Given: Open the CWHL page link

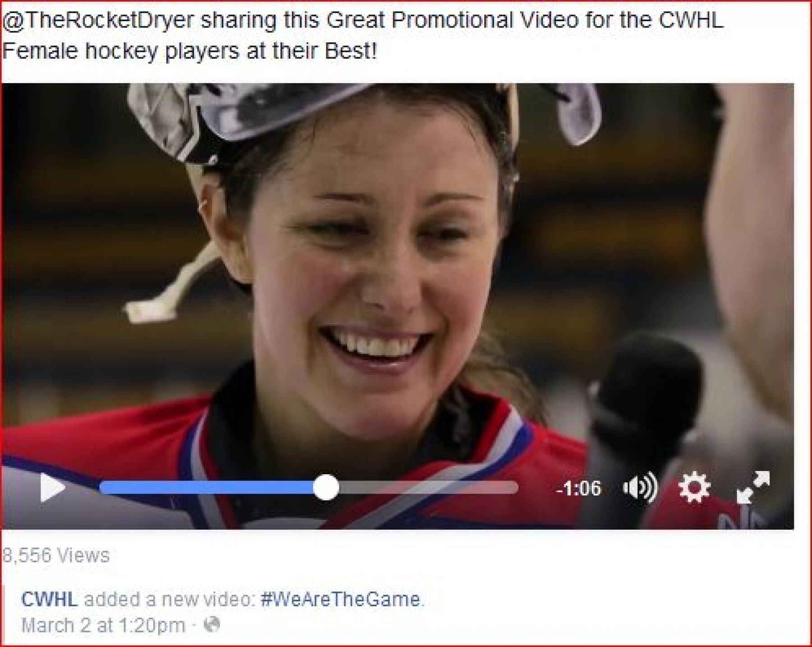Looking at the screenshot, I should pos(49,599).
